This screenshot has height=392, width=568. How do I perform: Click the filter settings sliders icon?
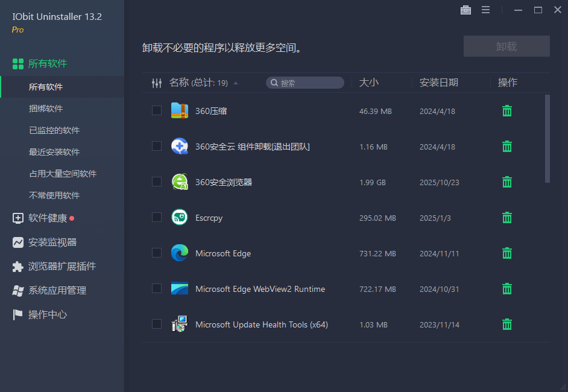point(157,83)
